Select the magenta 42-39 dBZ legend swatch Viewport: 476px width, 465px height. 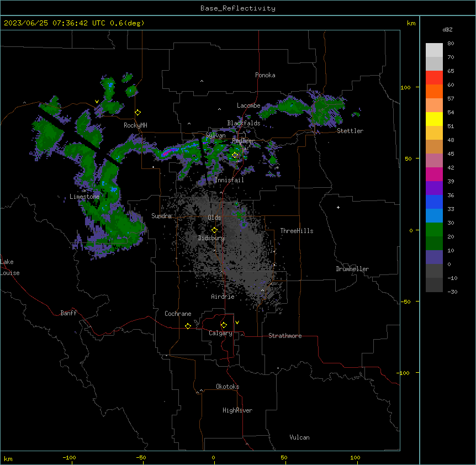[434, 175]
